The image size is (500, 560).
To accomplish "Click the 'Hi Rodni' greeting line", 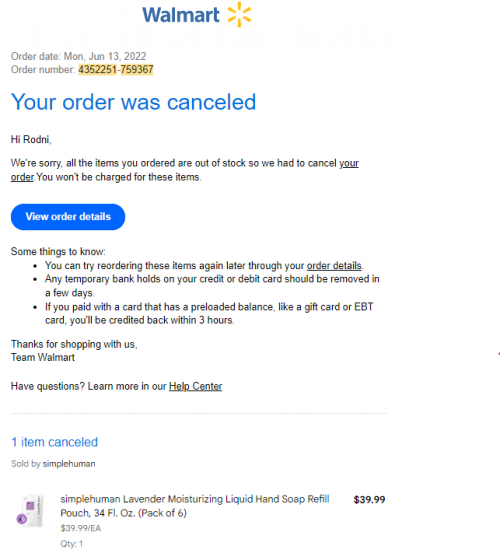I will click(x=31, y=139).
